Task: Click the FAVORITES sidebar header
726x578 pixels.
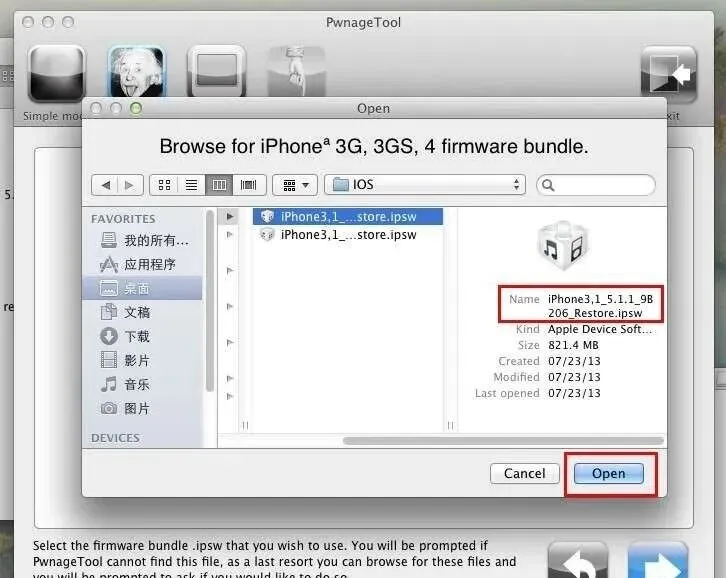Action: point(123,219)
